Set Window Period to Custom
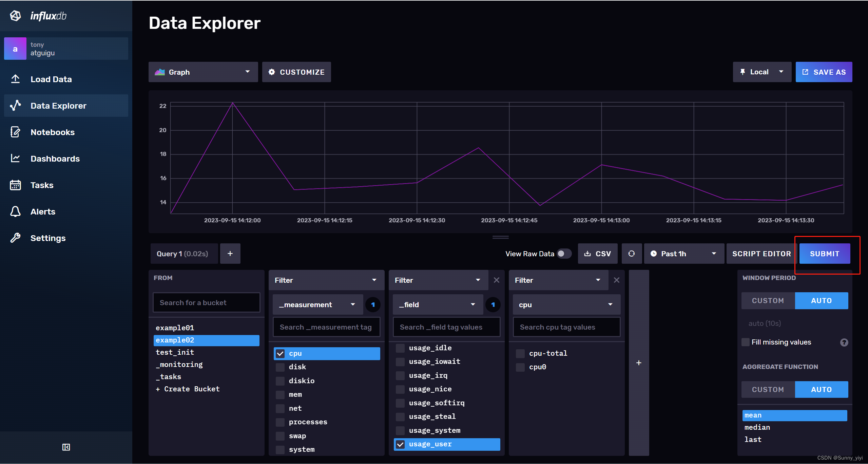The height and width of the screenshot is (464, 868). click(x=768, y=301)
